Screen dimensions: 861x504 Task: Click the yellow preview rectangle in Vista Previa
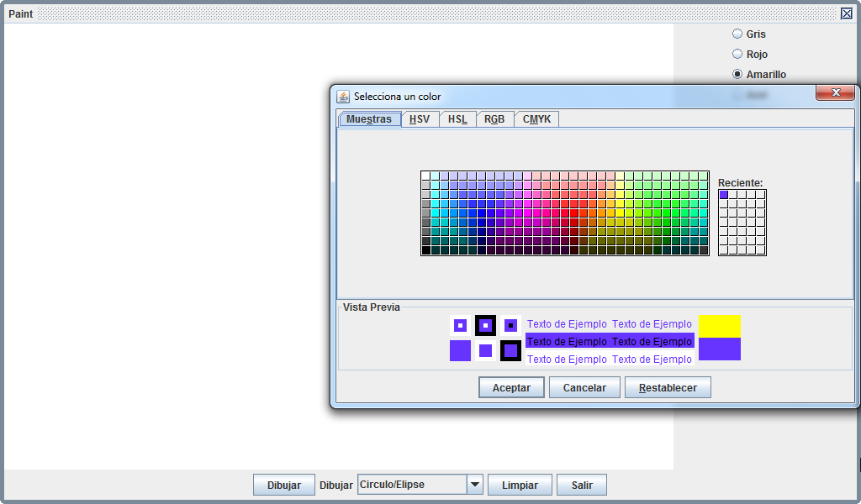point(719,323)
